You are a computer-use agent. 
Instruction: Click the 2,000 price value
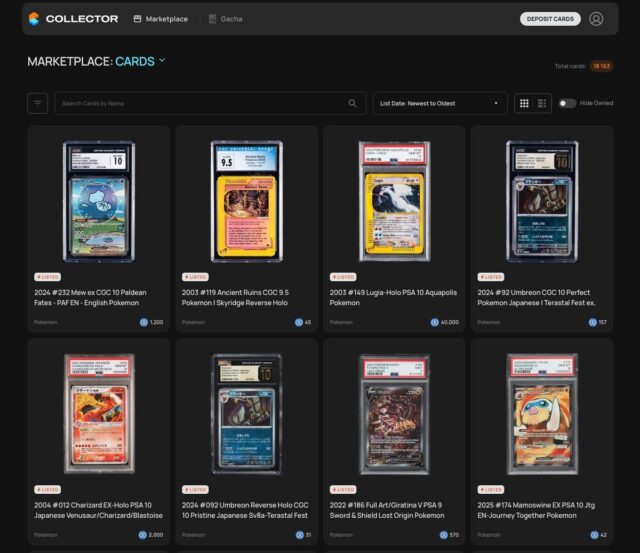[x=156, y=535]
